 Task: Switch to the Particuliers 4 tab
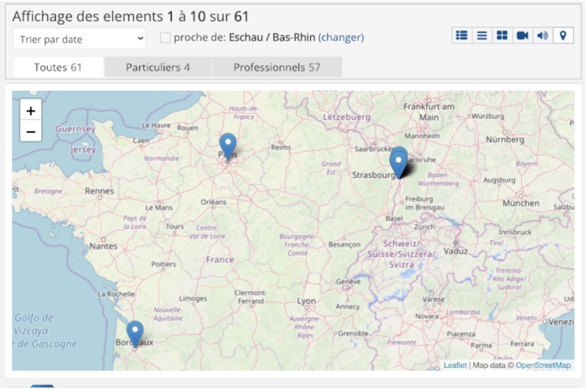[x=158, y=67]
